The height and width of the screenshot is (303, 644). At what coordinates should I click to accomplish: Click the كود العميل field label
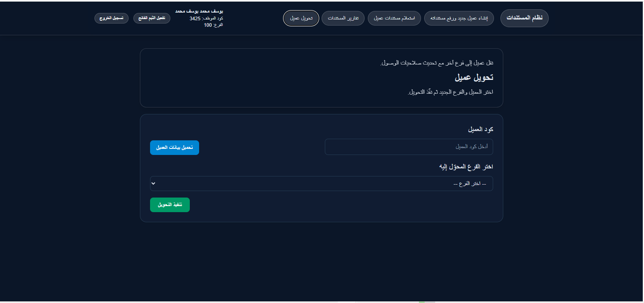[x=481, y=129]
